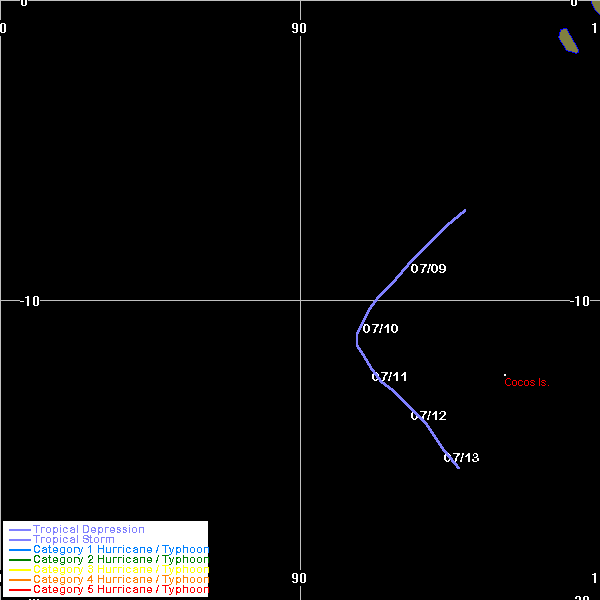Click the 90 longitude label at bottom

pos(298,578)
